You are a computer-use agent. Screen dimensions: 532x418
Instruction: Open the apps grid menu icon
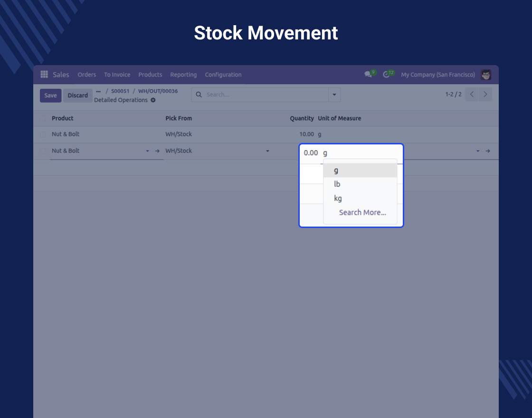point(44,74)
